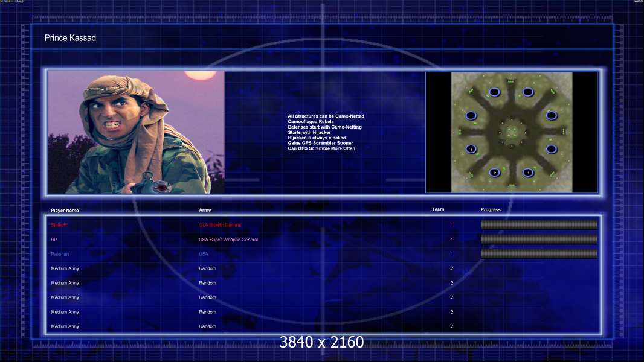The height and width of the screenshot is (362, 644).
Task: Click "Gains GPS Scrambler Sooner" line
Action: pos(320,143)
